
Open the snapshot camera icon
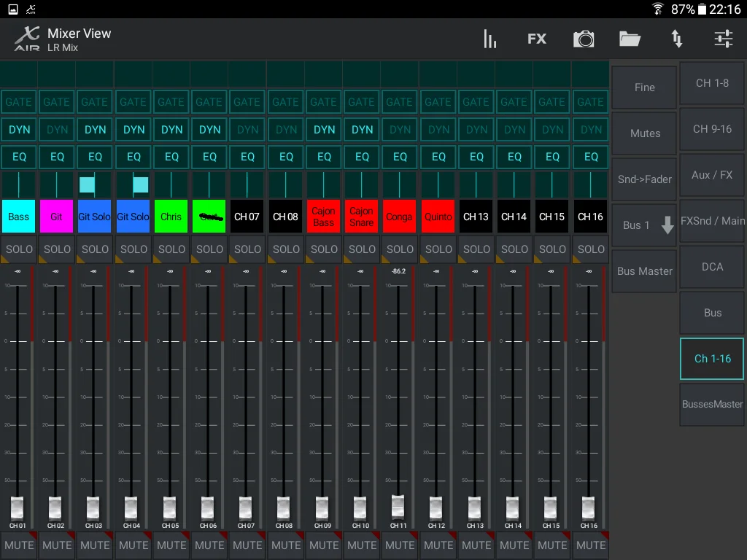click(x=584, y=39)
